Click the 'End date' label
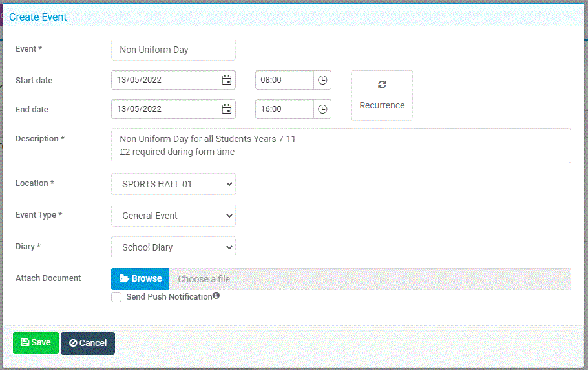Screen dimensions: 588x370 point(32,110)
